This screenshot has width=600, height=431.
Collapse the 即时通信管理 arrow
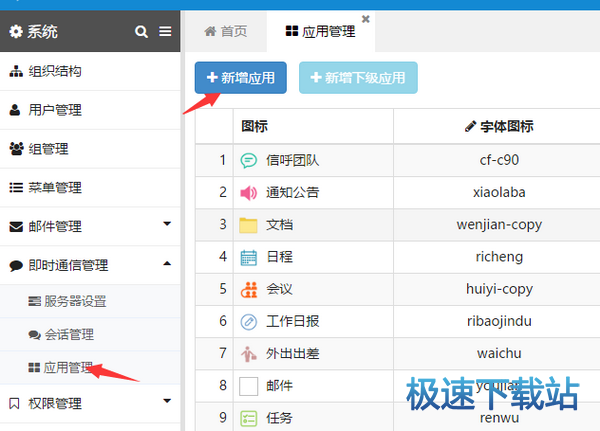pos(167,263)
